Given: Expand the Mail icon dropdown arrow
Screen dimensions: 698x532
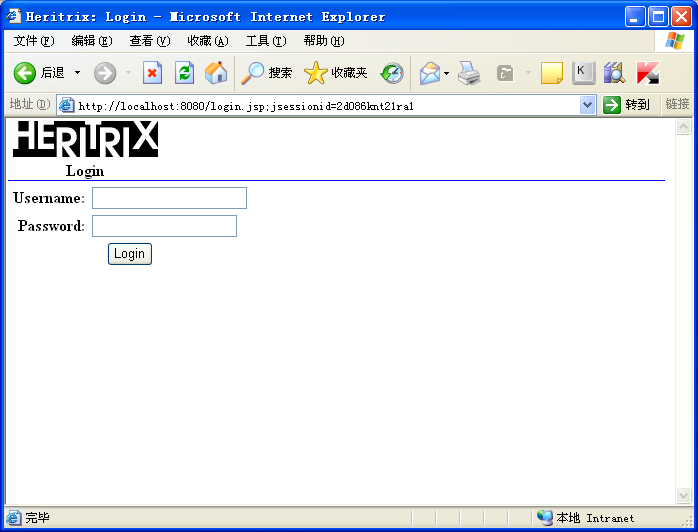Looking at the screenshot, I should (x=446, y=73).
